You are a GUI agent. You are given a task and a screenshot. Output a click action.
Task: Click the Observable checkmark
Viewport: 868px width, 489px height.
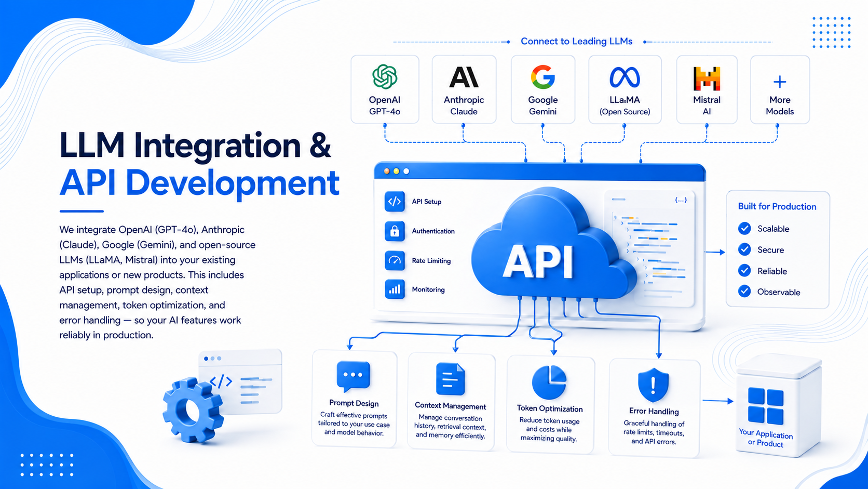click(744, 291)
